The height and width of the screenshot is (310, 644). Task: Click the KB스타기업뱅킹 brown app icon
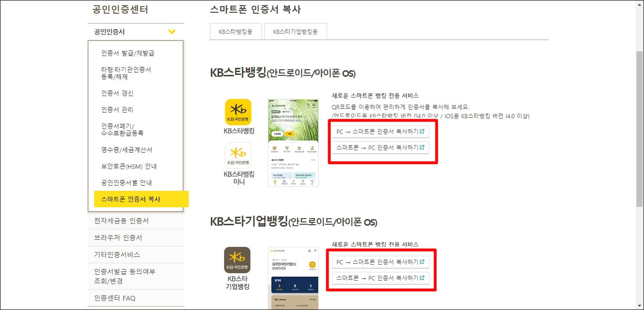(237, 260)
